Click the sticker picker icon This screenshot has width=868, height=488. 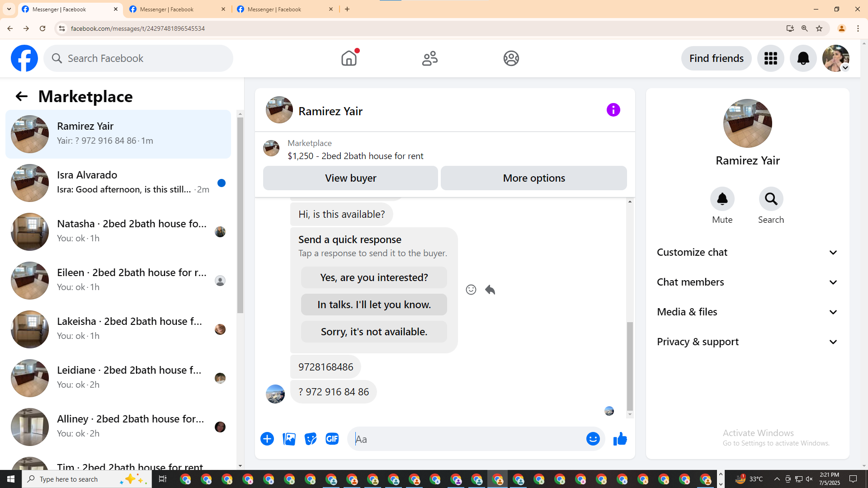(311, 439)
